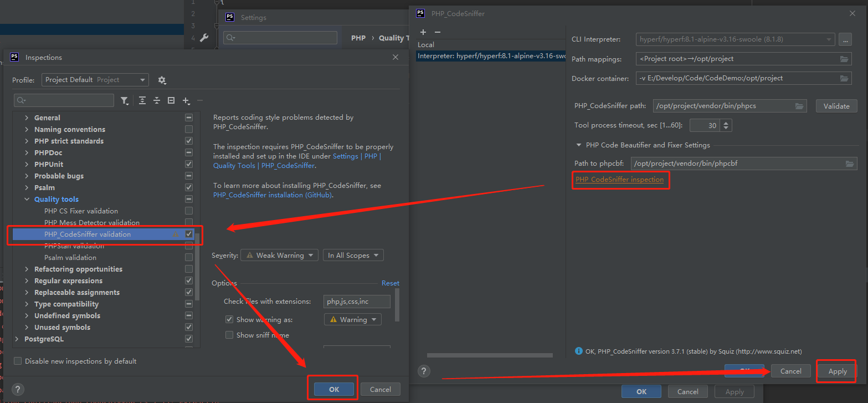Click the help question mark in Inspections dialog
This screenshot has width=868, height=403.
pos(18,389)
